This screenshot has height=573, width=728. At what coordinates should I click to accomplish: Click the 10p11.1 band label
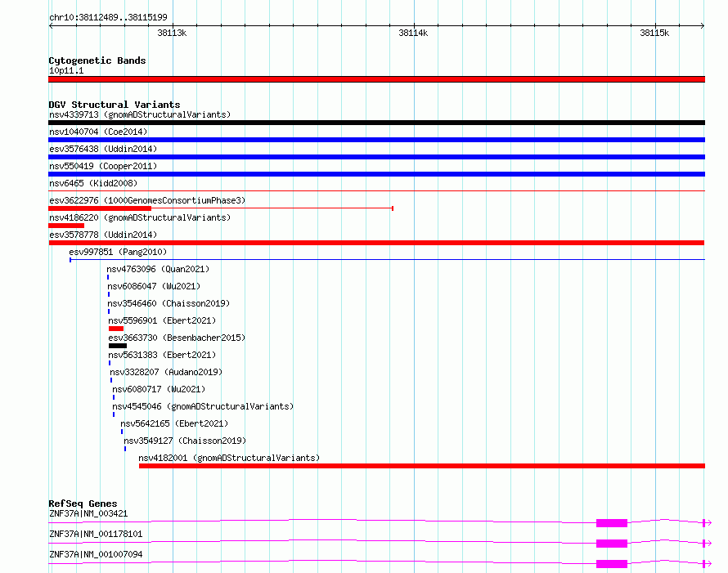click(66, 70)
